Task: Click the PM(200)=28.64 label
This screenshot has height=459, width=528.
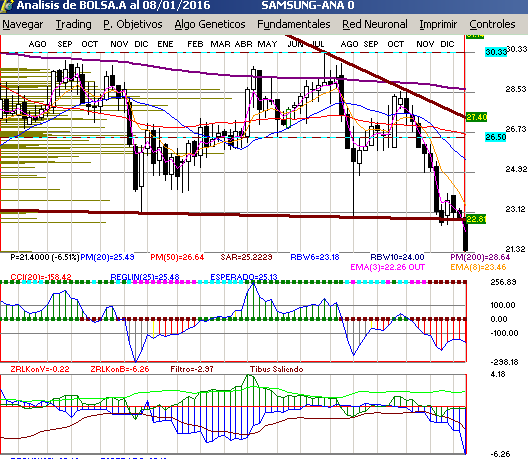Action: 480,257
